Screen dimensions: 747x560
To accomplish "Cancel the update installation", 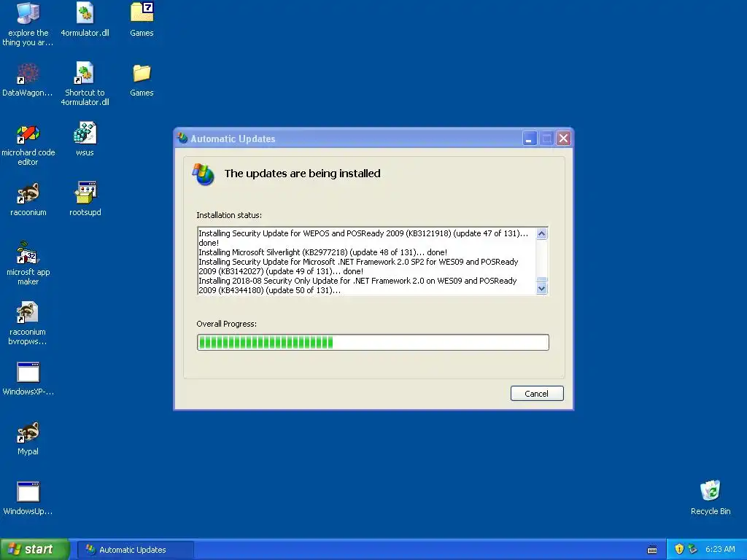I will (537, 393).
